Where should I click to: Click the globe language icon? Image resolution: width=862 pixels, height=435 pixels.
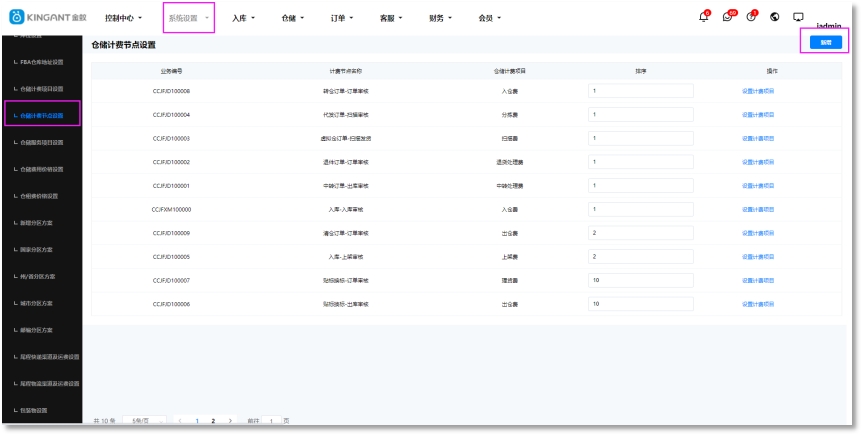click(x=775, y=17)
